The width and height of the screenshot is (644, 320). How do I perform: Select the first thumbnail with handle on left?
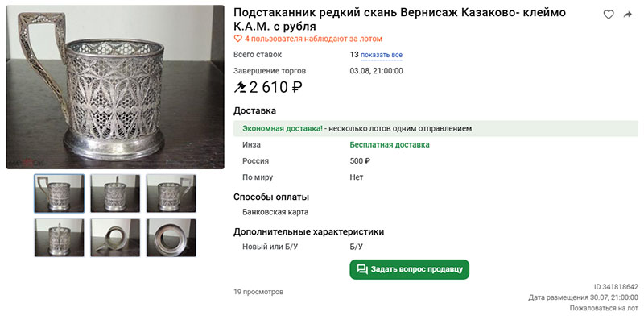point(59,193)
